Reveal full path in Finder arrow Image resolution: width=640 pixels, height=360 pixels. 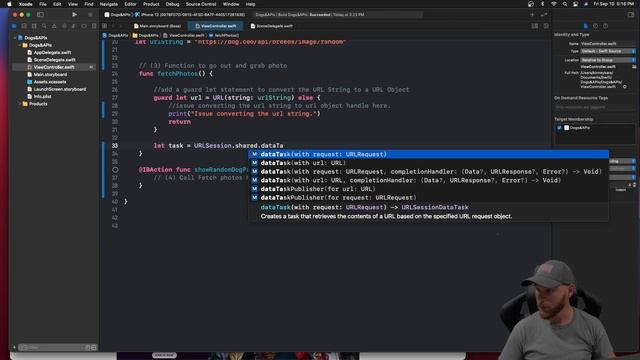[x=624, y=87]
